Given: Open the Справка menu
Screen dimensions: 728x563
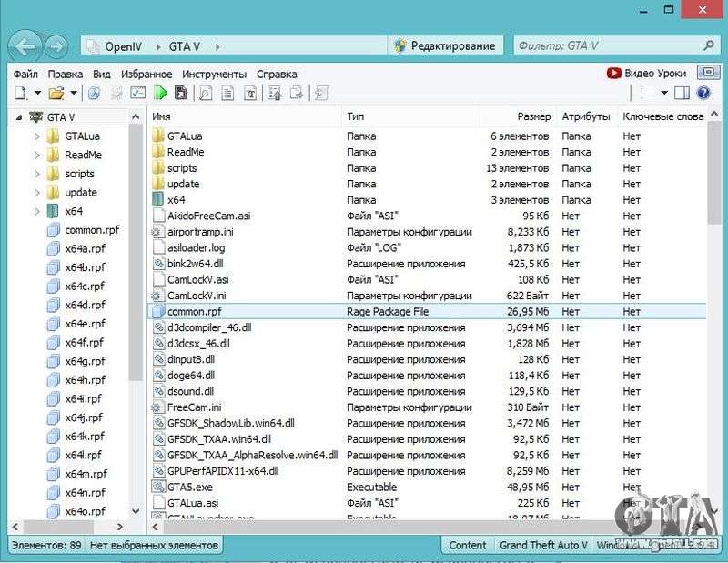Looking at the screenshot, I should tap(277, 74).
